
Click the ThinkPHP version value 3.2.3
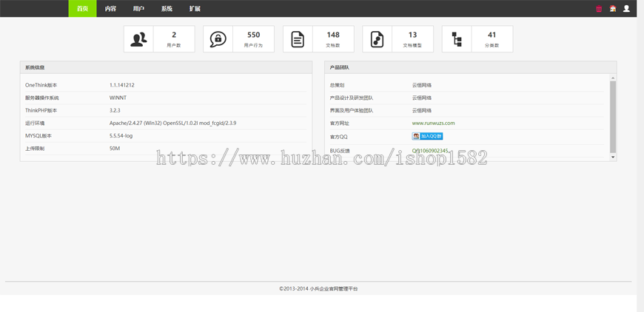115,111
